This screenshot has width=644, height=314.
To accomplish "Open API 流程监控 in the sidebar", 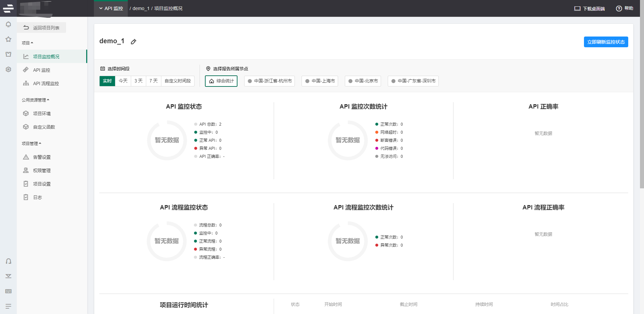I will point(52,83).
